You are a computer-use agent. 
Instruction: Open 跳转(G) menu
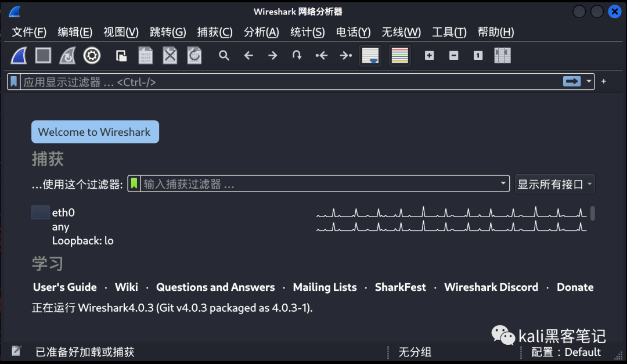[168, 32]
